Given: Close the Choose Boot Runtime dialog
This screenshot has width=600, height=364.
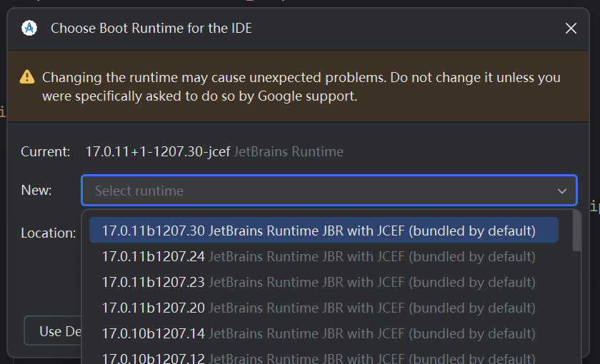Looking at the screenshot, I should (x=571, y=29).
